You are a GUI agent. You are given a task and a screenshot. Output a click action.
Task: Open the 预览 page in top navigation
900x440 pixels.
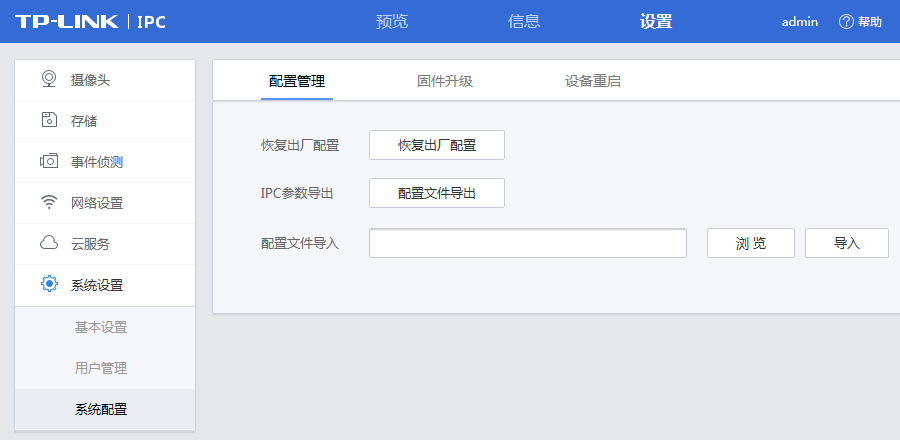point(392,22)
